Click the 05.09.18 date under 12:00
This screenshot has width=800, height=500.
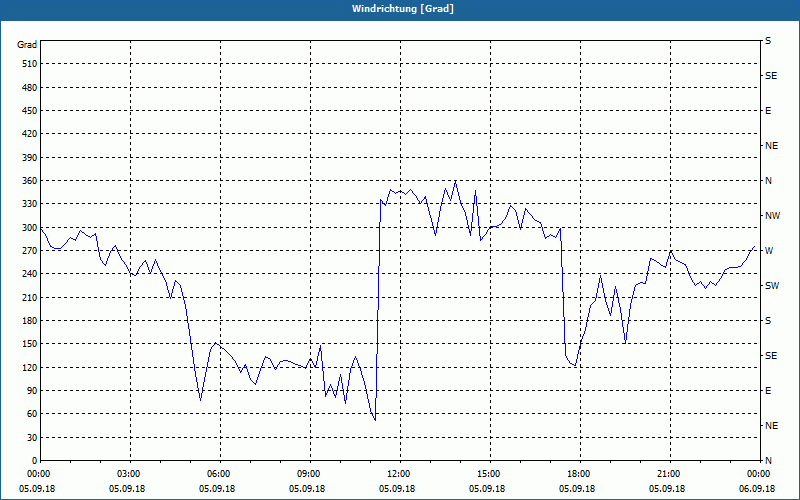tap(397, 488)
